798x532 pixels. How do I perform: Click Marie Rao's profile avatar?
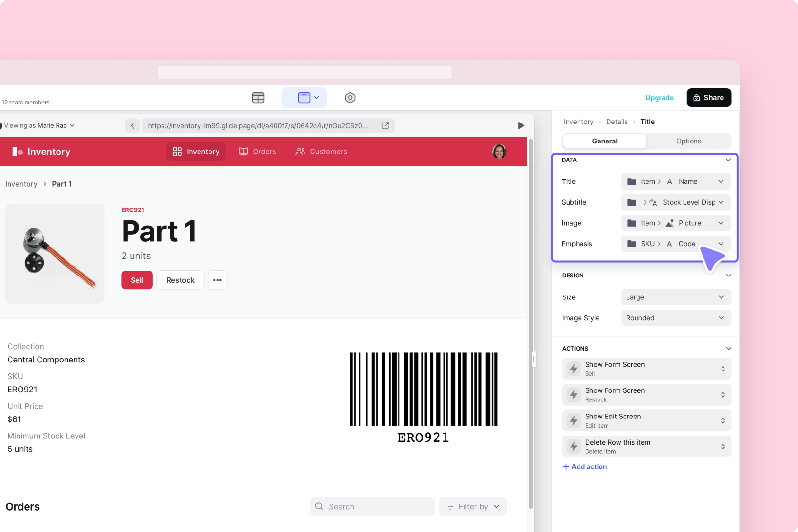click(x=499, y=152)
